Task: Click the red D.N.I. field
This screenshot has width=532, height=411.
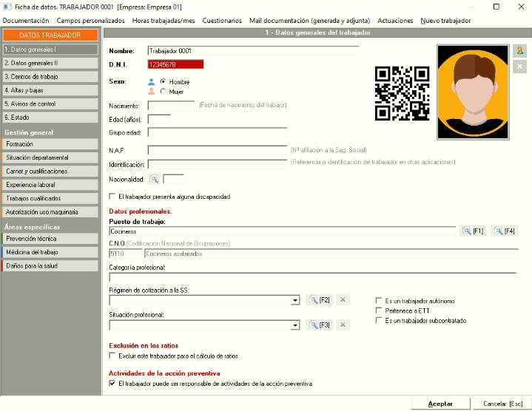Action: click(174, 65)
